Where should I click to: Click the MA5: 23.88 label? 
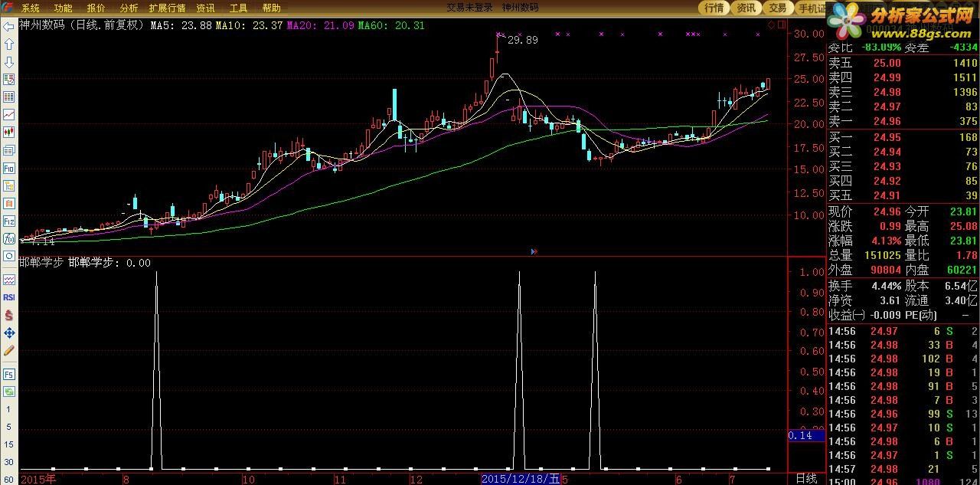coord(180,25)
